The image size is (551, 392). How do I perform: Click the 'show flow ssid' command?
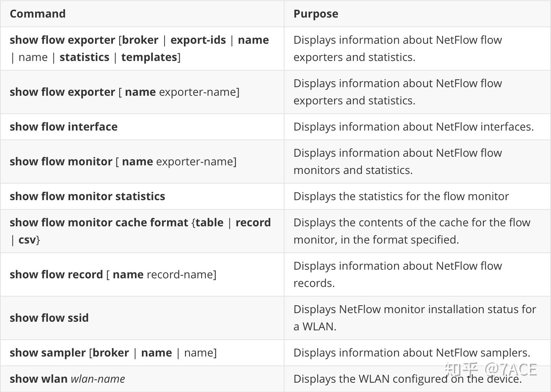(49, 318)
